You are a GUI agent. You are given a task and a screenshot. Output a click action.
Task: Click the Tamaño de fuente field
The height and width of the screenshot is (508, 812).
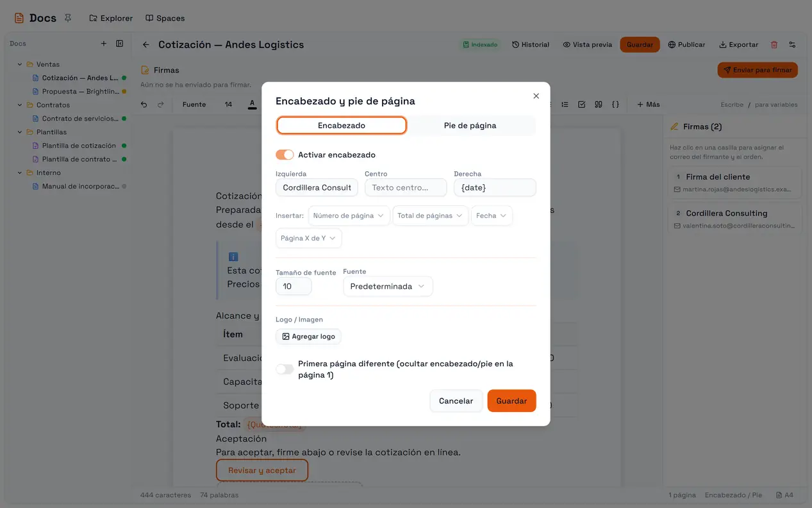[x=294, y=286]
